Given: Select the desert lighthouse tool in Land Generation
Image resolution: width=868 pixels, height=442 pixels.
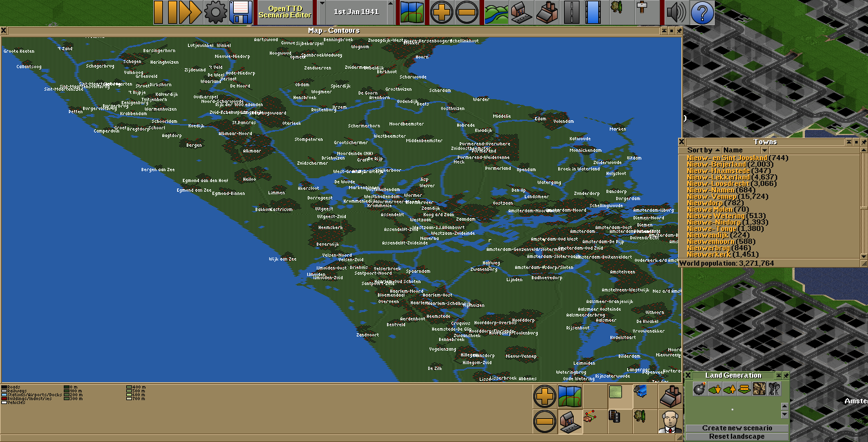Looking at the screenshot, I should [x=773, y=389].
